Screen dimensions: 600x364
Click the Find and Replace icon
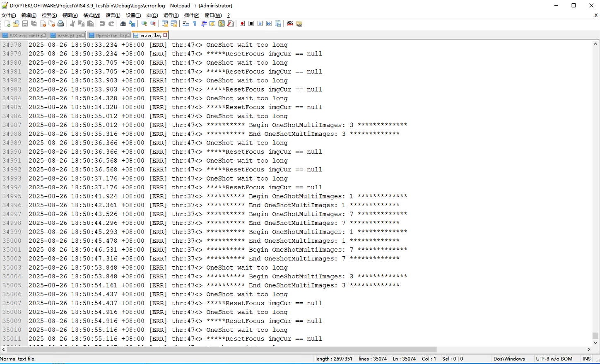pyautogui.click(x=132, y=24)
